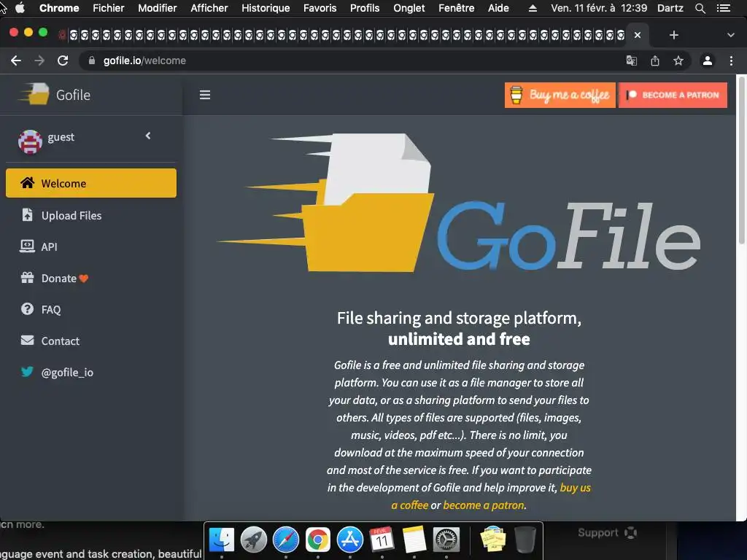The height and width of the screenshot is (560, 747).
Task: Open the Chrome application menu
Action: coord(59,8)
